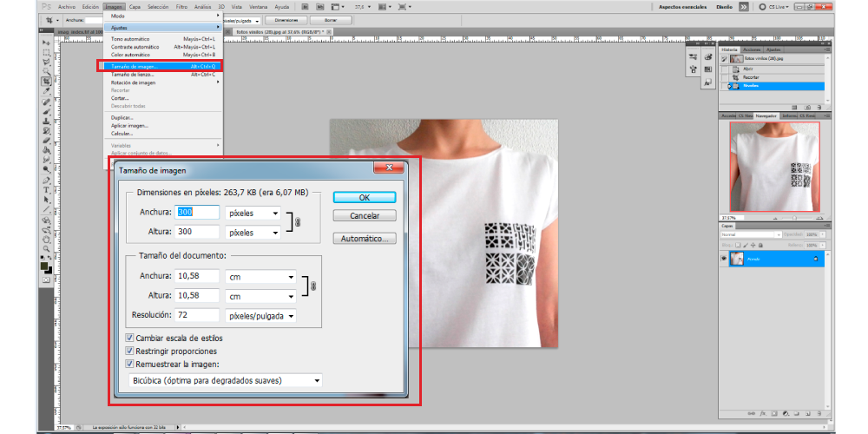
Task: Select the Rectangular Marquee tool
Action: coord(47,53)
